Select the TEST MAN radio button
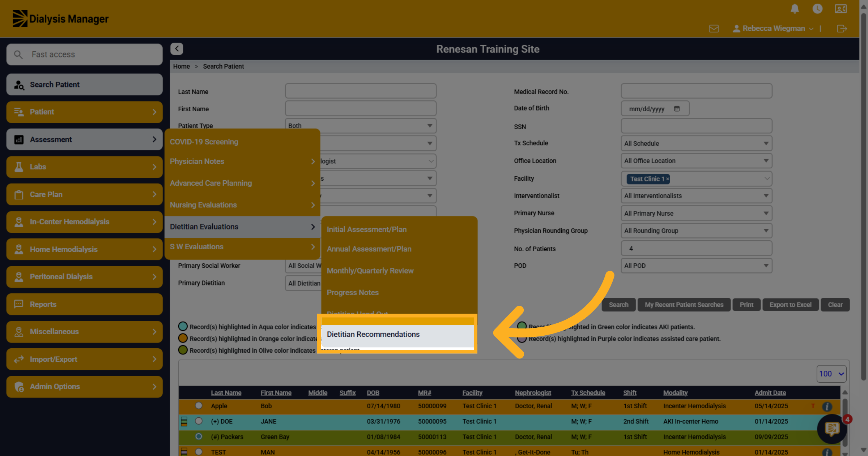This screenshot has width=868, height=456. [199, 452]
